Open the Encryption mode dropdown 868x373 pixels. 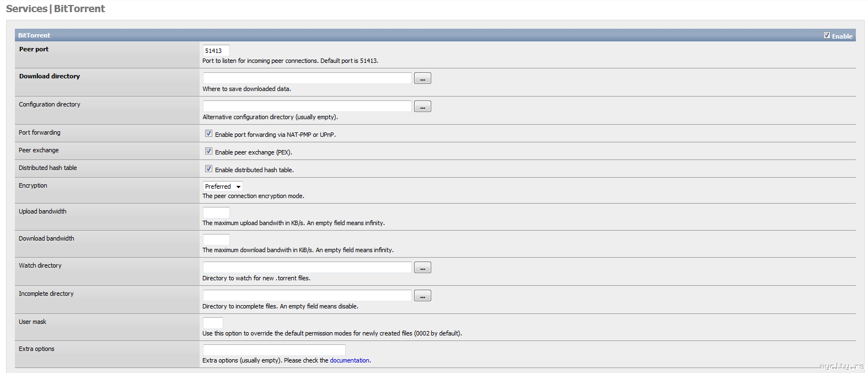click(x=223, y=186)
